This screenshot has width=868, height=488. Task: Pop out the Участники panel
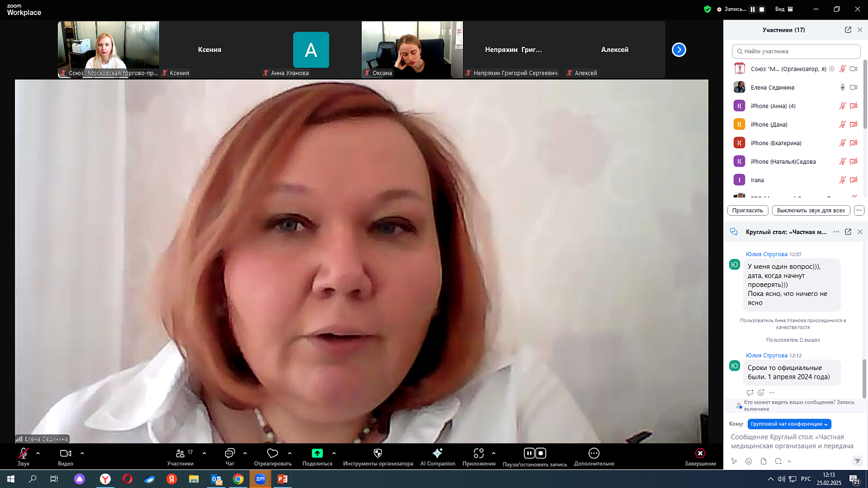point(848,30)
